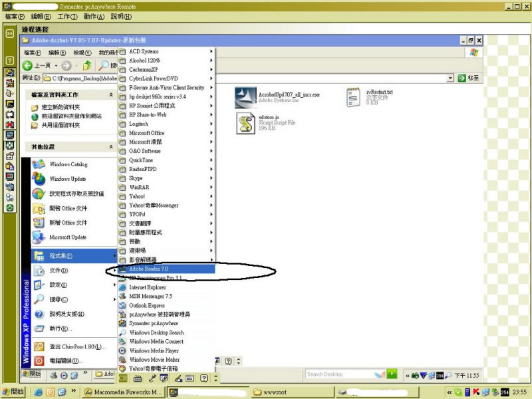
Task: Expand the QuickTime program folder
Action: coord(166,160)
